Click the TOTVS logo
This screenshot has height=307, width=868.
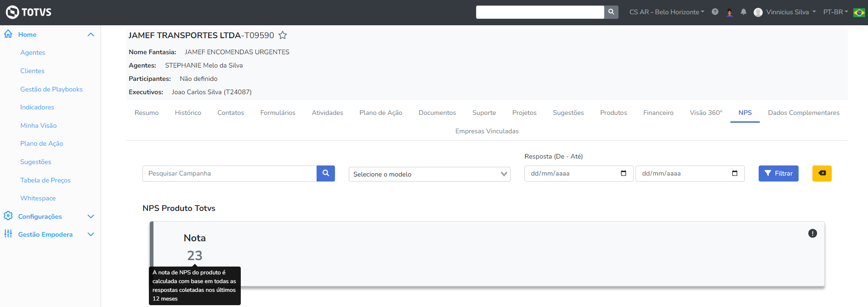click(x=28, y=12)
